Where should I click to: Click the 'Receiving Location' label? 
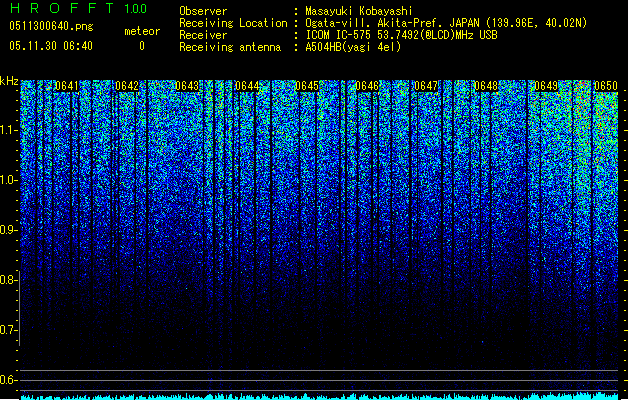tap(233, 23)
